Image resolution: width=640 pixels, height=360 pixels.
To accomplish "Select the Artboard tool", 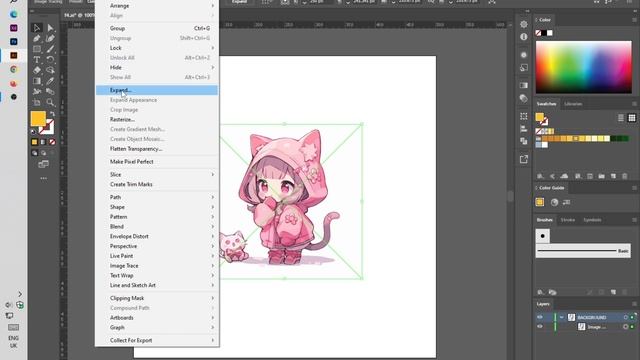I will click(37, 102).
